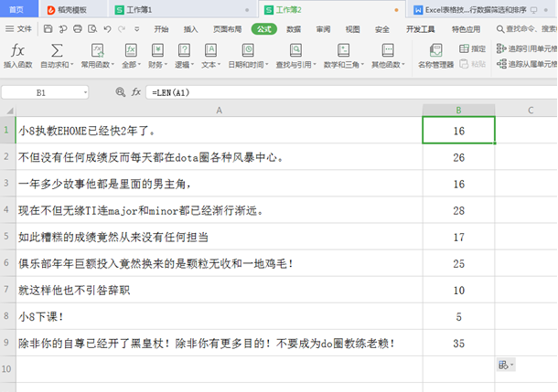Image resolution: width=558 pixels, height=392 pixels.
Task: Switch to the Home (开始) ribbon tab
Action: pyautogui.click(x=161, y=29)
